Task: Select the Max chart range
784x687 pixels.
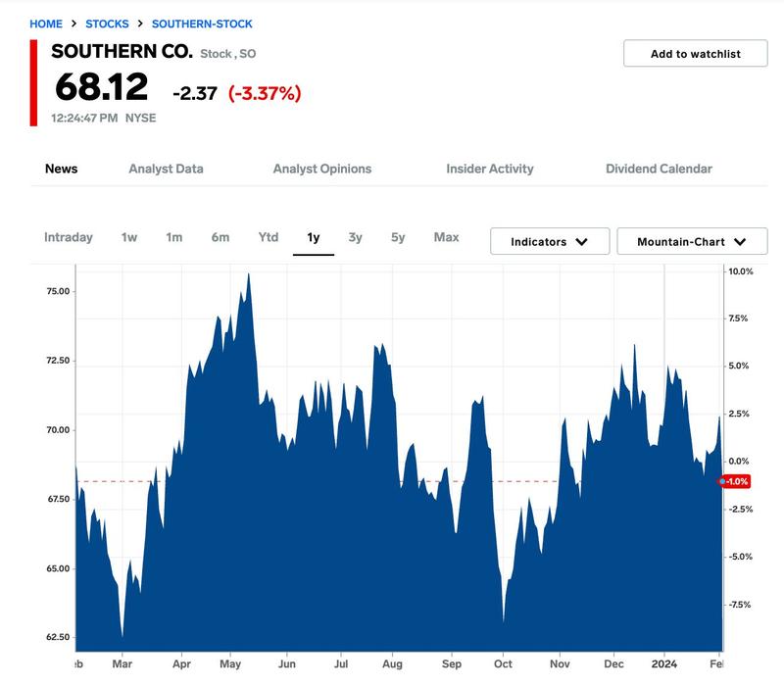Action: 447,237
